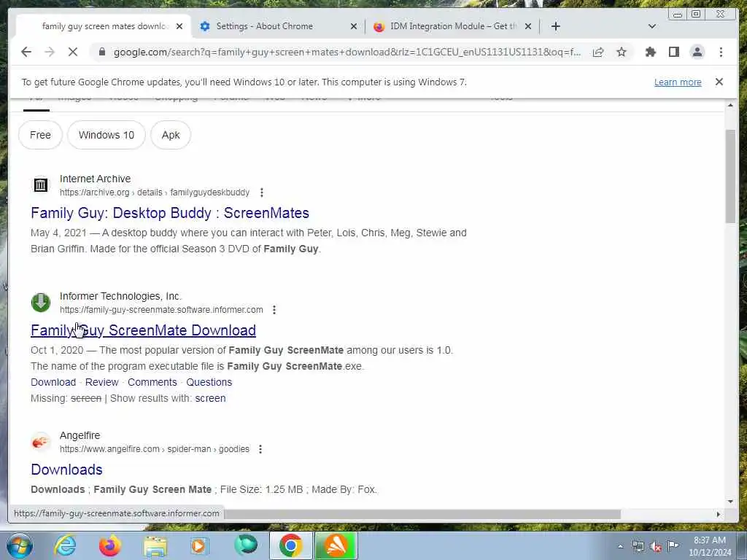Click the horizontal scrollbar thumb
Image resolution: width=747 pixels, height=560 pixels.
[x=422, y=514]
